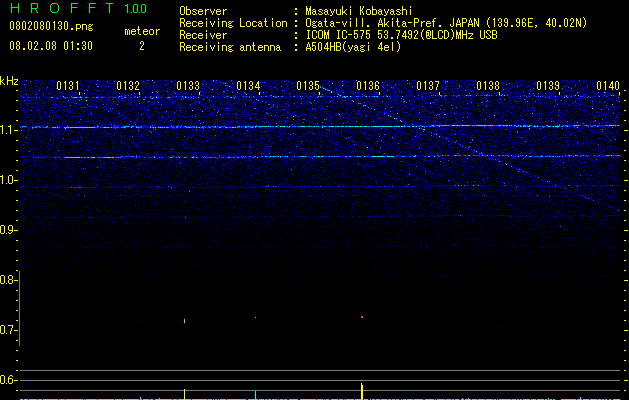Click the 0134 time marker

[x=248, y=85]
